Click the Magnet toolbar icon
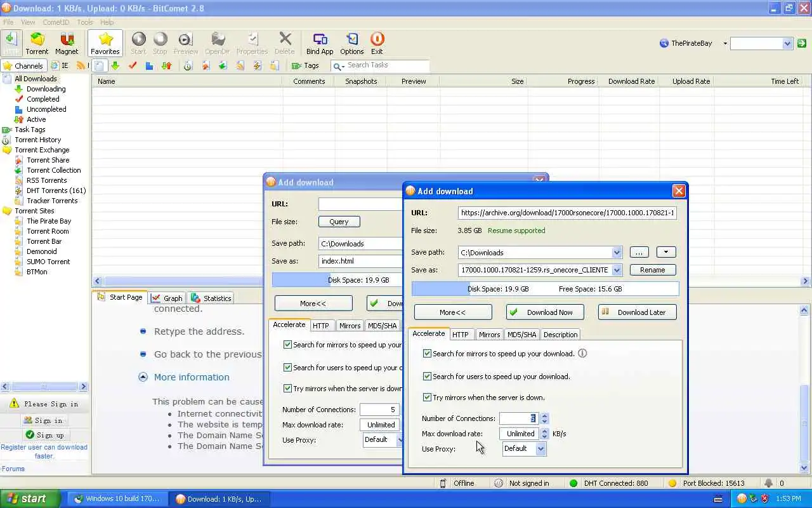Image resolution: width=812 pixels, height=508 pixels. click(67, 43)
